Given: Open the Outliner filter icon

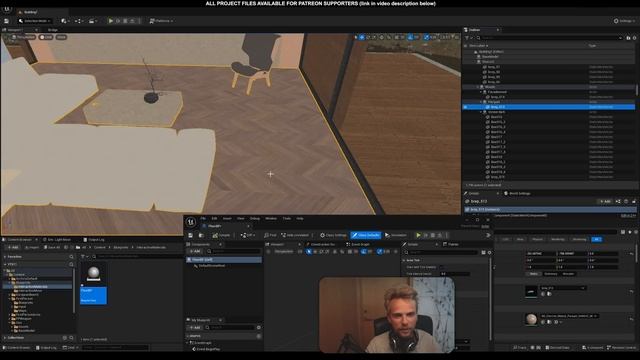Looking at the screenshot, I should coord(468,38).
